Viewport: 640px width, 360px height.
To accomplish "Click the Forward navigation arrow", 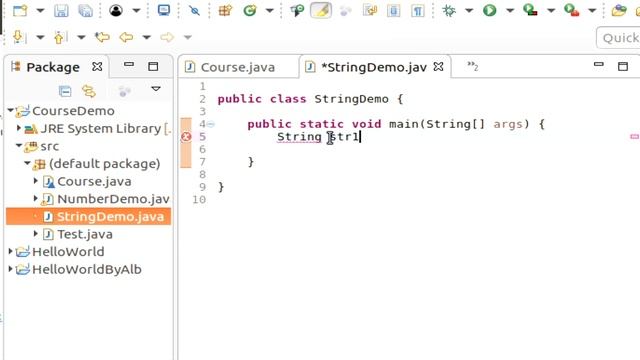I will 167,37.
